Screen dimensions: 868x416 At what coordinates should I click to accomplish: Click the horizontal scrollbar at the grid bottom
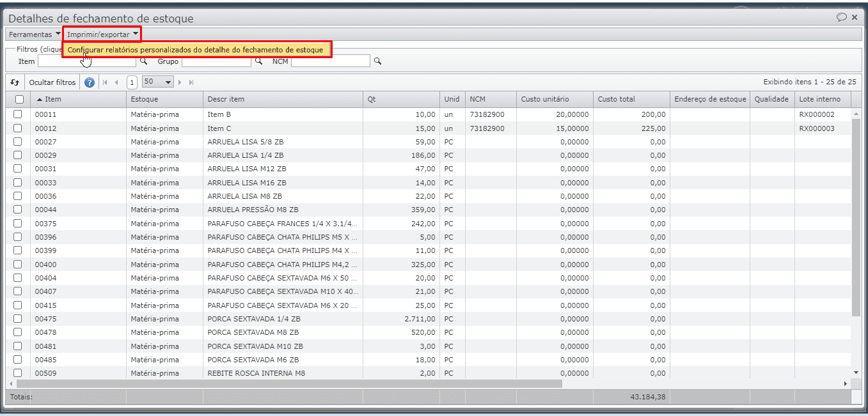288,384
